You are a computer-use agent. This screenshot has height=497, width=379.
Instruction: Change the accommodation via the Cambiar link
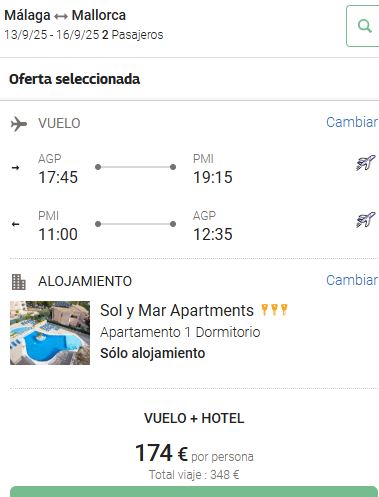[x=352, y=280]
